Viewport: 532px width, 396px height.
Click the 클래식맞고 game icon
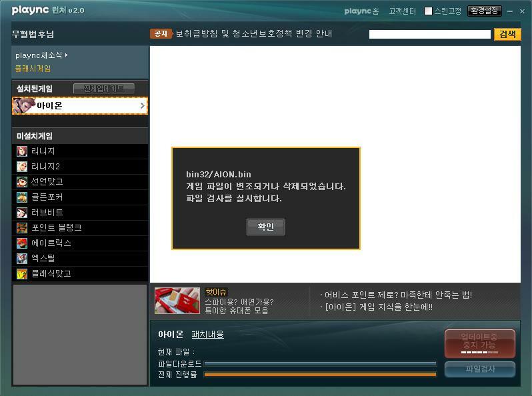22,273
